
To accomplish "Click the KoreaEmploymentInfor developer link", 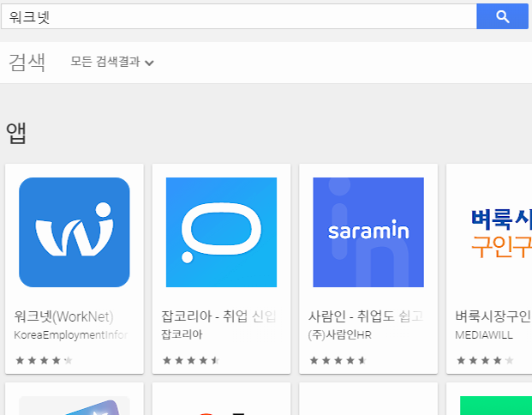I will [x=70, y=335].
